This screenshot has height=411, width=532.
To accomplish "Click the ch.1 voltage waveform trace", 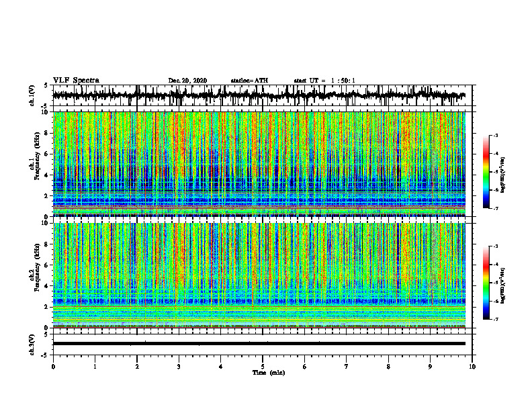I will coord(259,95).
